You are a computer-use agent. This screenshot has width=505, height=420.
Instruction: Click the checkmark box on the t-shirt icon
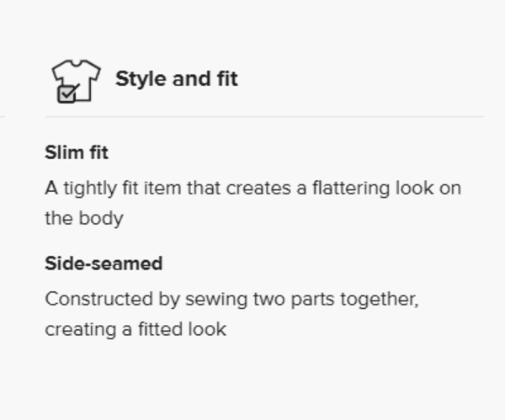pyautogui.click(x=68, y=94)
